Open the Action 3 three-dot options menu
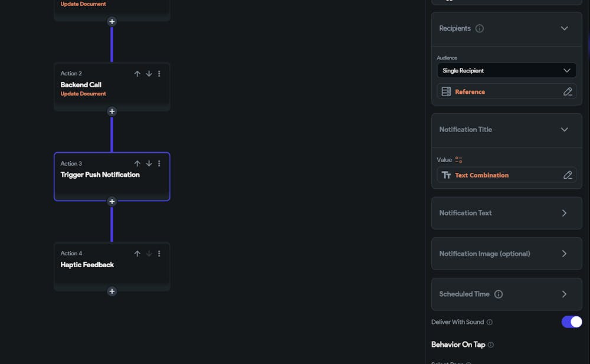Image resolution: width=590 pixels, height=364 pixels. pyautogui.click(x=159, y=163)
